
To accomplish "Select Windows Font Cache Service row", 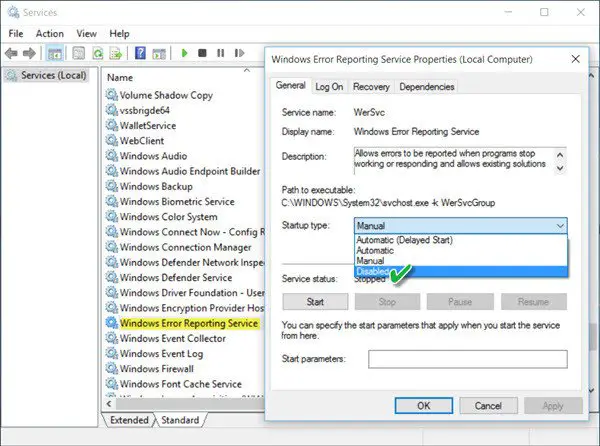I will click(x=181, y=384).
